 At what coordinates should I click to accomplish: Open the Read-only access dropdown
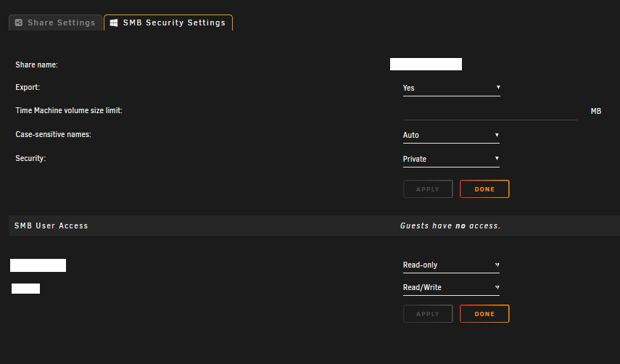(451, 265)
